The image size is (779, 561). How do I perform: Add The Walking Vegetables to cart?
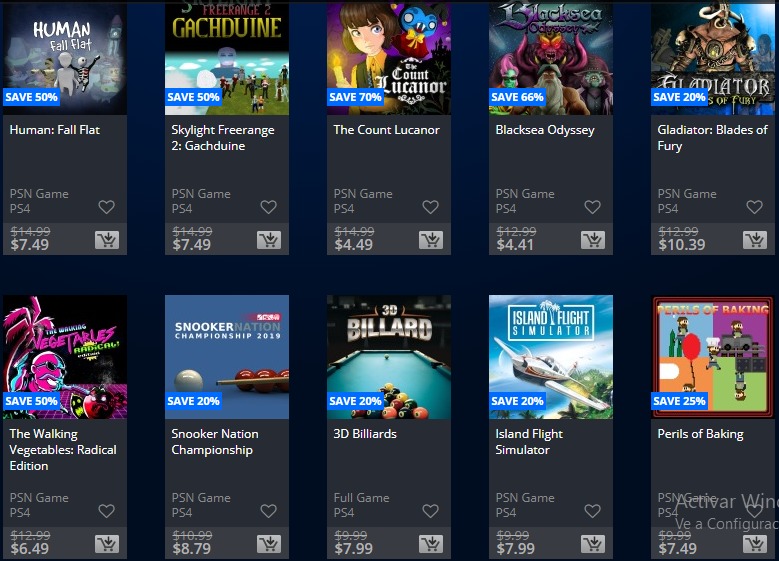coord(107,544)
